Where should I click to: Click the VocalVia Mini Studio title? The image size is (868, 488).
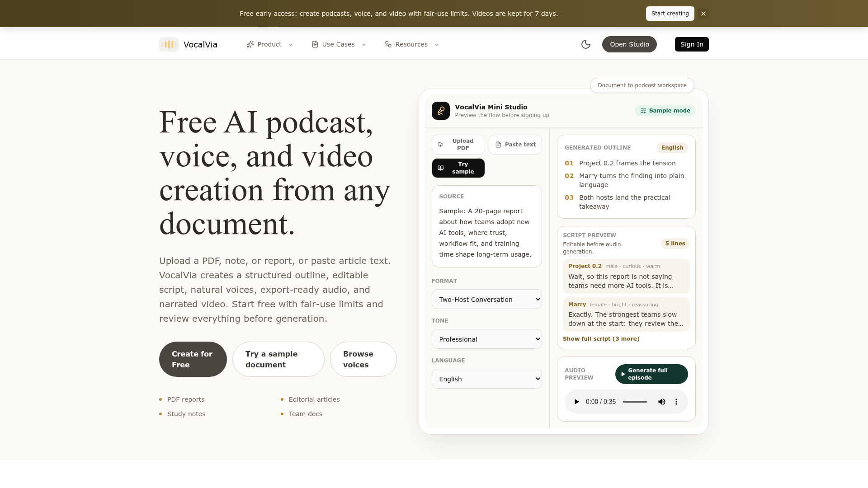pyautogui.click(x=491, y=107)
